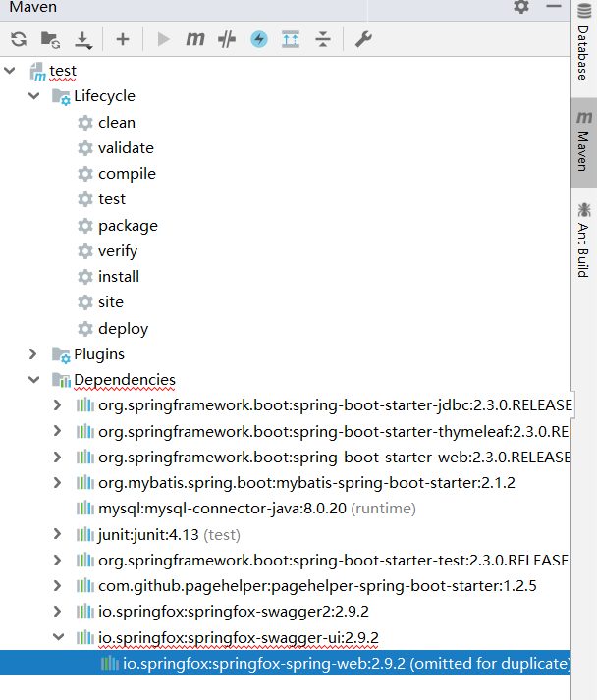Select springfox-spring-web omitted duplicate row
Image resolution: width=597 pixels, height=700 pixels.
pyautogui.click(x=286, y=663)
